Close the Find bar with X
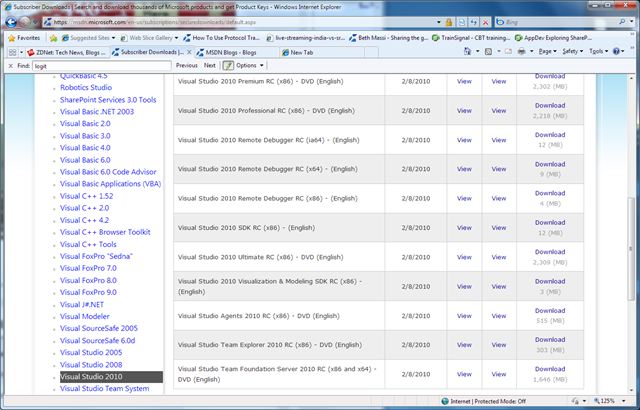 coord(11,66)
